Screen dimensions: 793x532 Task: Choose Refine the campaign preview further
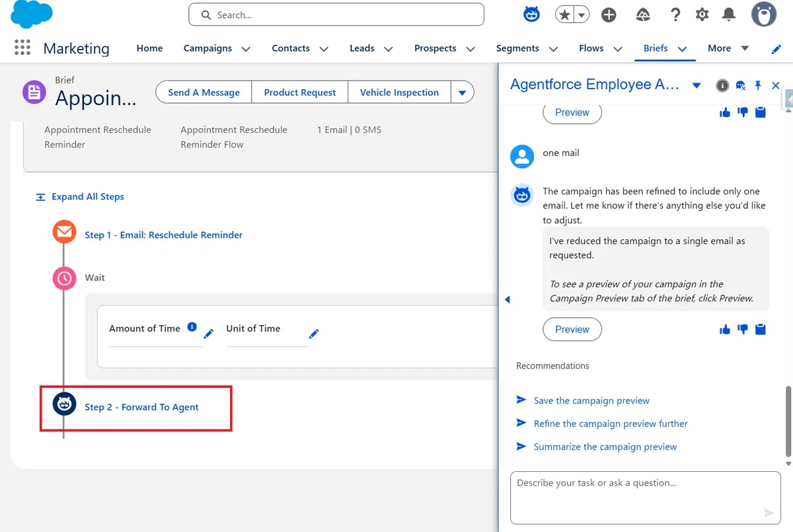611,424
